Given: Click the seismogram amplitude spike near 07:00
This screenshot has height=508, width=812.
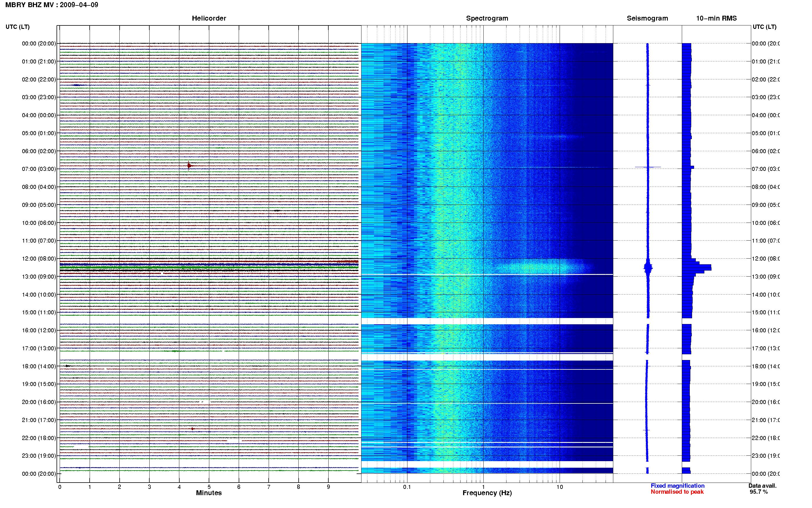Looking at the screenshot, I should [648, 167].
